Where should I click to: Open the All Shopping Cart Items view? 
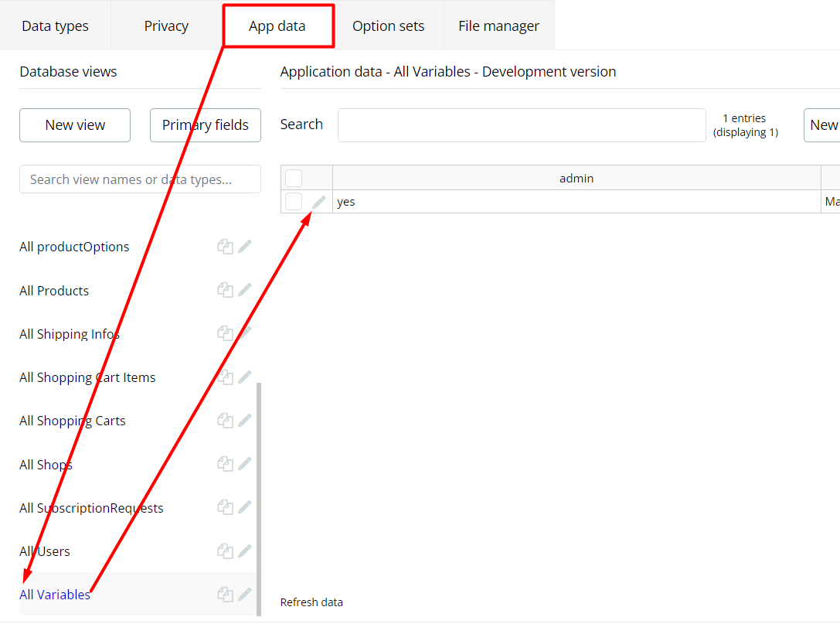(x=87, y=377)
